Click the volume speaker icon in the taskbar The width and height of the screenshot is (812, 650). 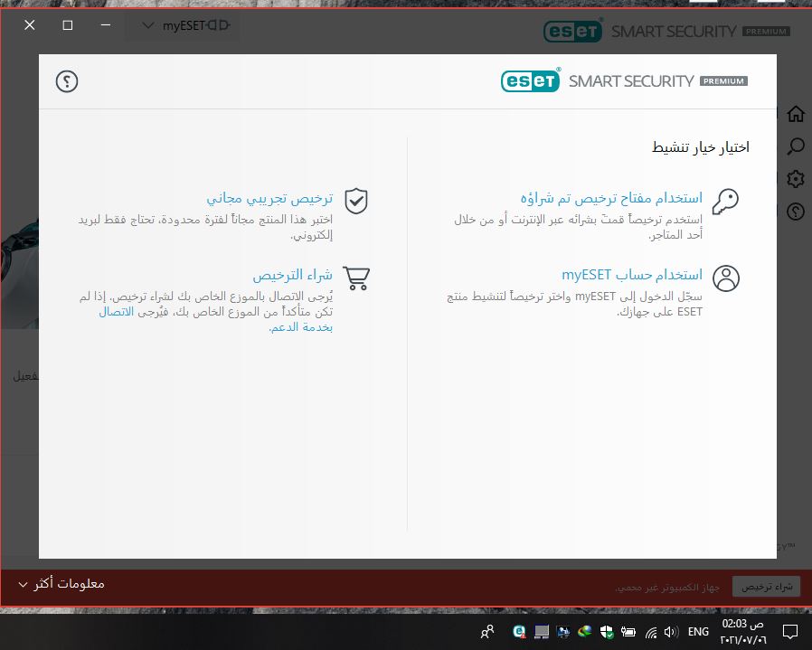point(672,631)
